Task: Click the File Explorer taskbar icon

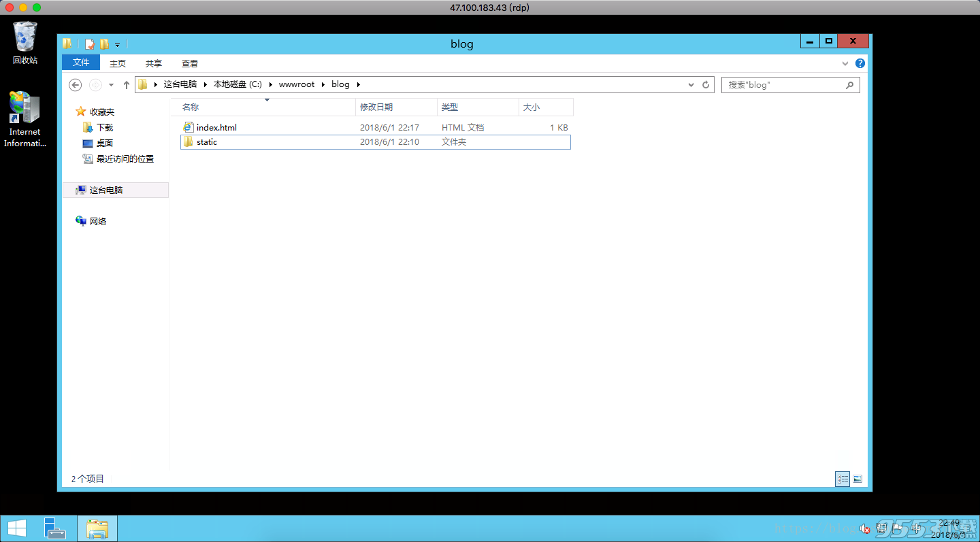Action: click(97, 528)
